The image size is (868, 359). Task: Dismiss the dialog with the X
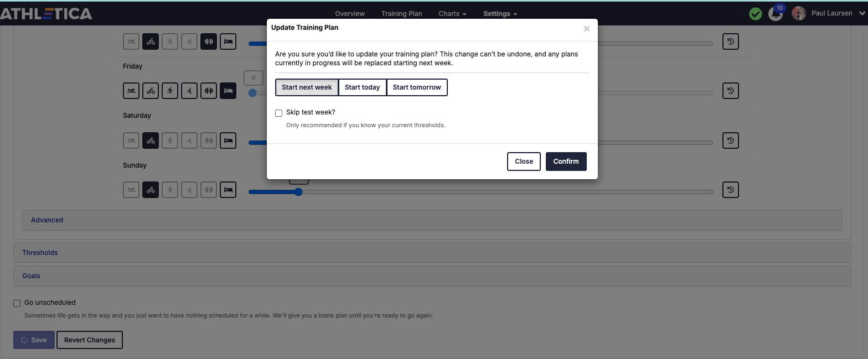[586, 29]
